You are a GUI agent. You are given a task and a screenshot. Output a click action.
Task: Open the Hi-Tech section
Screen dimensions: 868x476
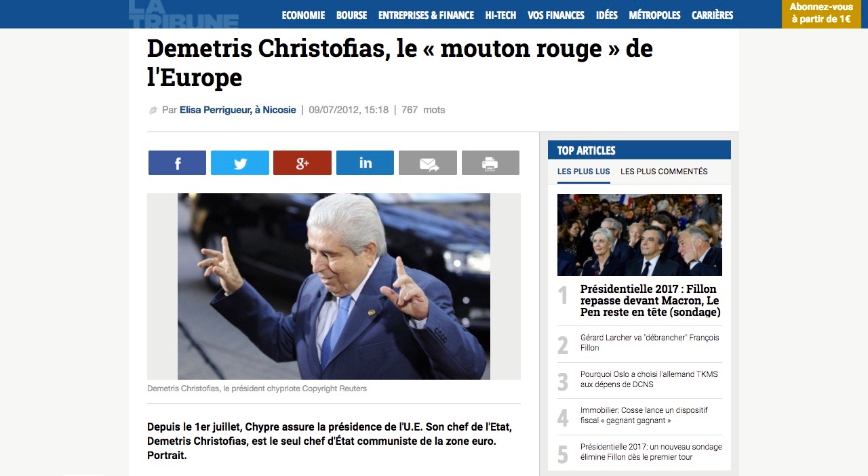[x=500, y=15]
